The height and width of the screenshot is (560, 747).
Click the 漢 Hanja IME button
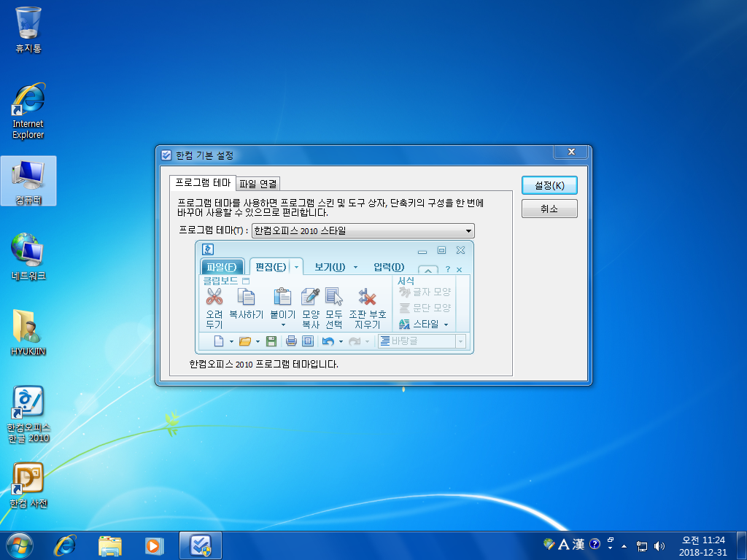point(578,544)
